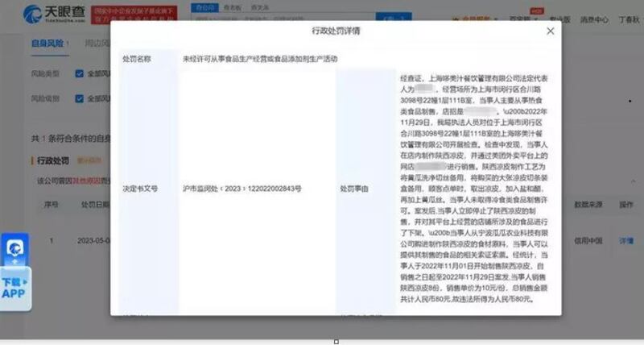
Task: Click the 未经许可从事食品生产经营 penalty name text
Action: 260,59
